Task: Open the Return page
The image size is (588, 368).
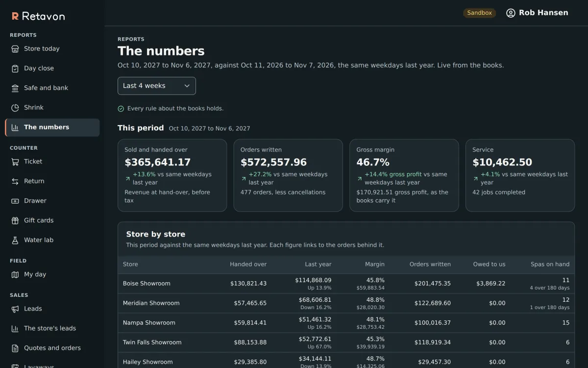Action: click(x=52, y=181)
